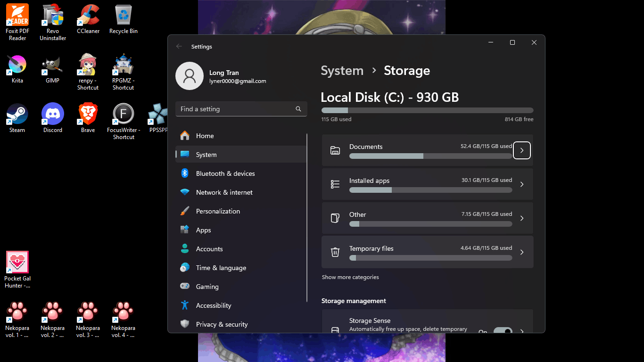The image size is (644, 362).
Task: Select Gaming in the sidebar
Action: click(241, 287)
